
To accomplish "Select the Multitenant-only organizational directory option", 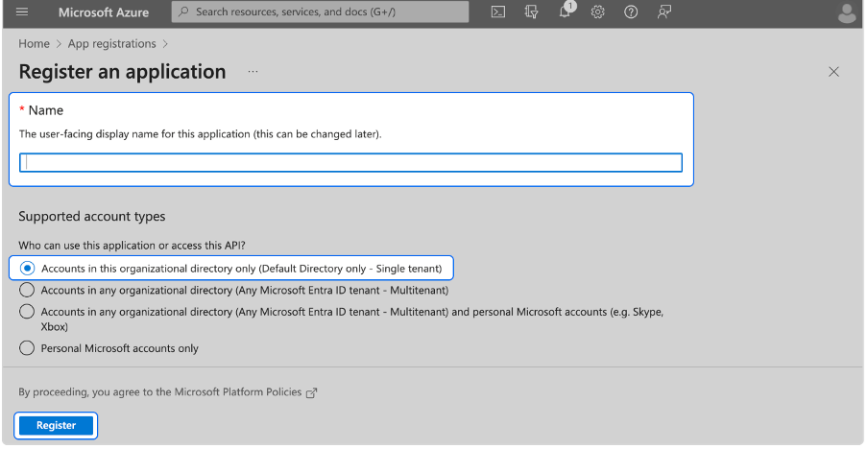I will pyautogui.click(x=27, y=290).
